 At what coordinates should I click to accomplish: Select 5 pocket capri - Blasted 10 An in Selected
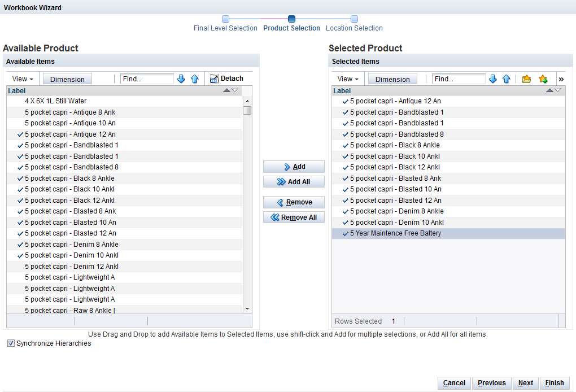[x=448, y=189]
